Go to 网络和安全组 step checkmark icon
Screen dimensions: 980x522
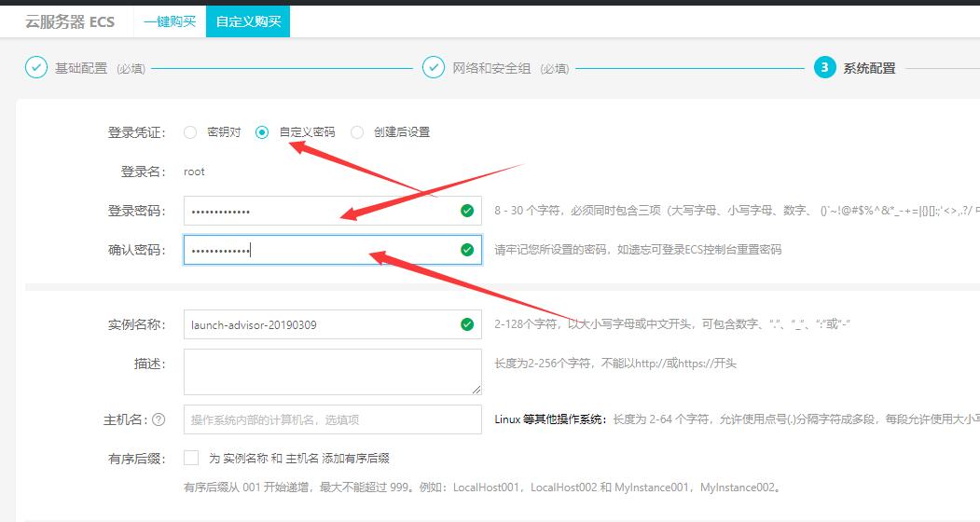pyautogui.click(x=434, y=67)
